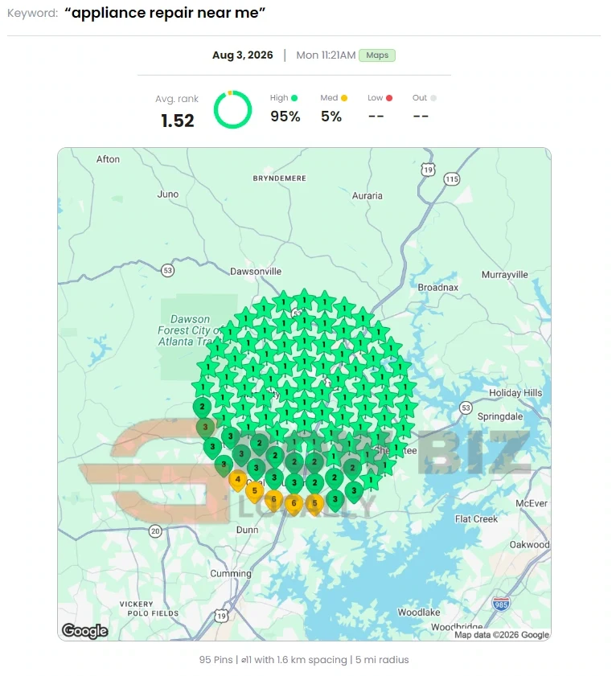This screenshot has width=616, height=676.
Task: Click the 'Map data ©2026 Google' attribution
Action: (x=502, y=635)
